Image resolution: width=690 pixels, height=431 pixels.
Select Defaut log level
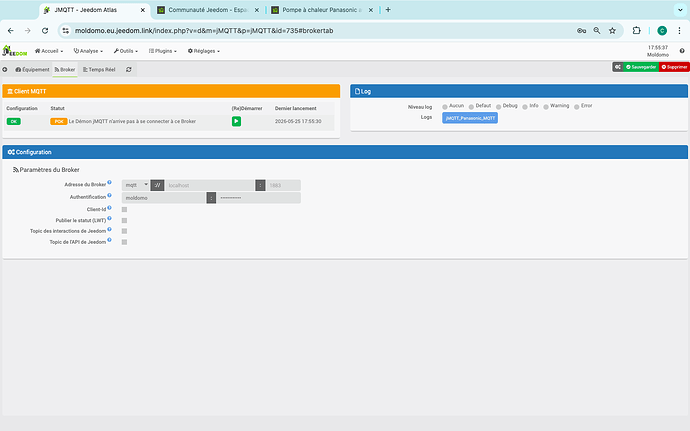coord(471,107)
